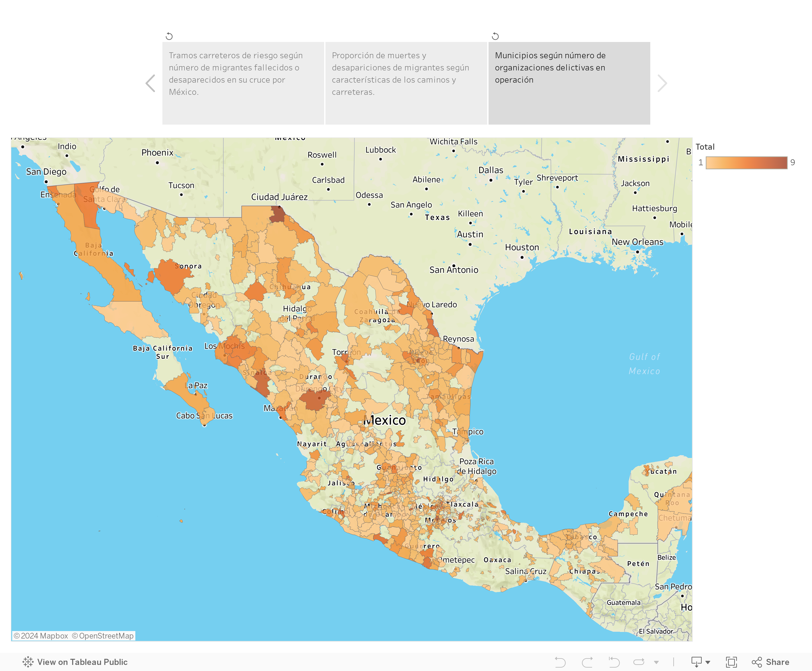Click the next story point arrow
Image resolution: width=812 pixels, height=671 pixels.
tap(662, 83)
